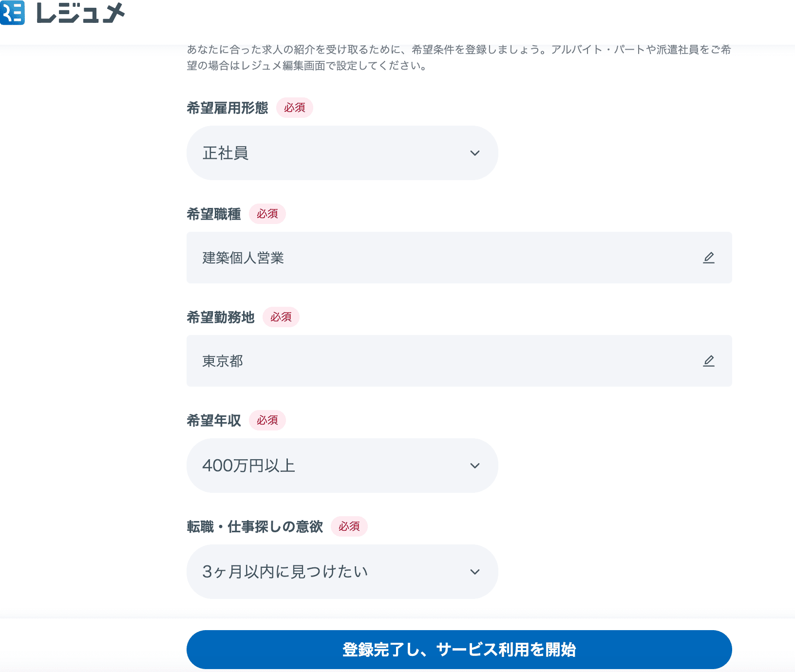Open the 転職・仕事探しの意欲 dropdown

pyautogui.click(x=341, y=572)
